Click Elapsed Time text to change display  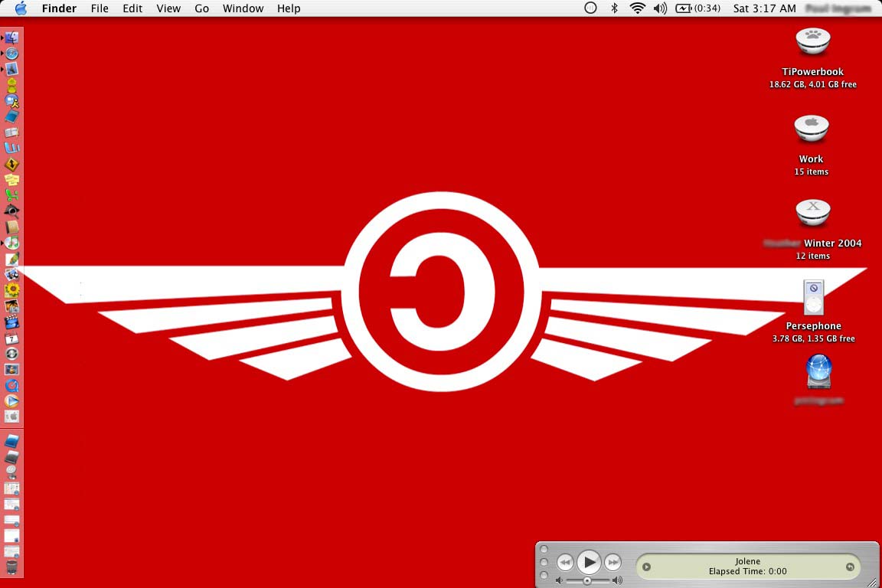[x=747, y=571]
